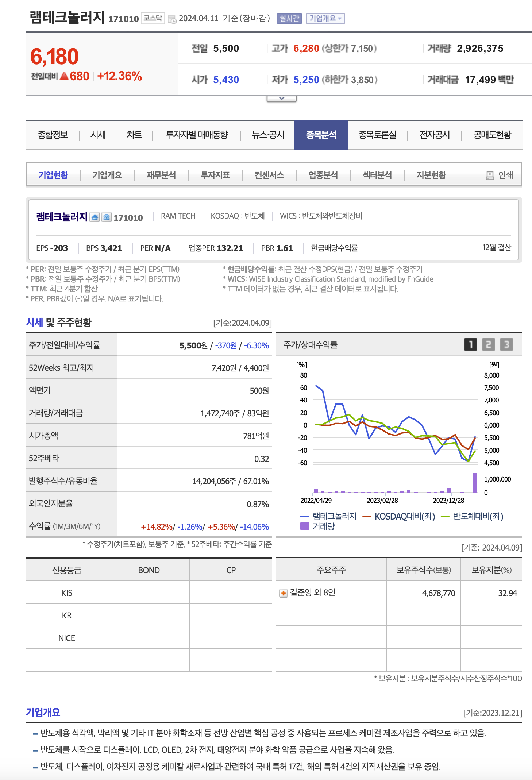Image resolution: width=532 pixels, height=780 pixels.
Task: Click the 외국인지분율 0.87% value
Action: tap(258, 504)
